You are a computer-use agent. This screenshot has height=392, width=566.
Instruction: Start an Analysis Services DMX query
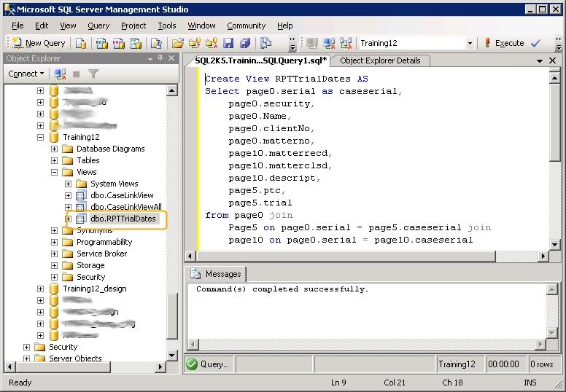[x=119, y=43]
